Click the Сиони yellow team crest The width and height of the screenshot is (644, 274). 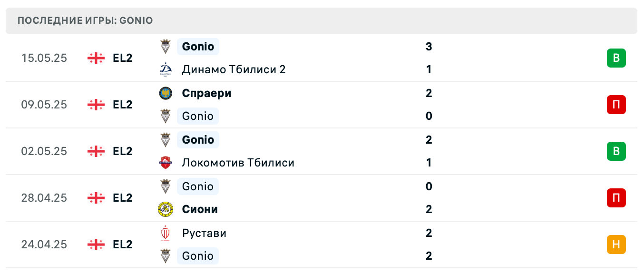point(166,209)
